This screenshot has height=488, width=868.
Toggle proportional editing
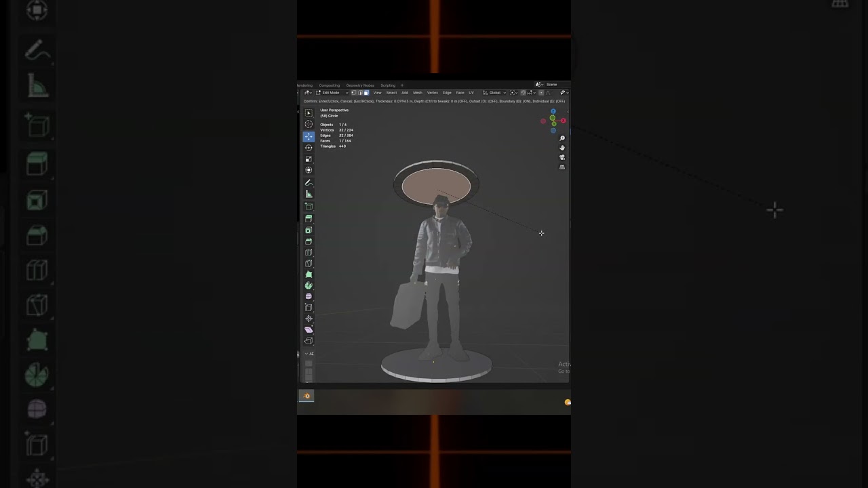click(541, 93)
